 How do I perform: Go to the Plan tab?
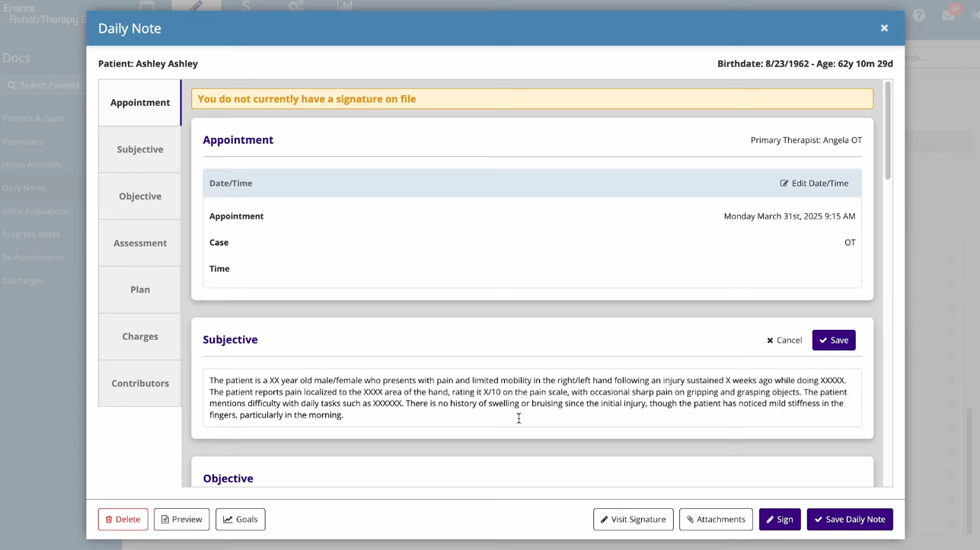pos(140,290)
